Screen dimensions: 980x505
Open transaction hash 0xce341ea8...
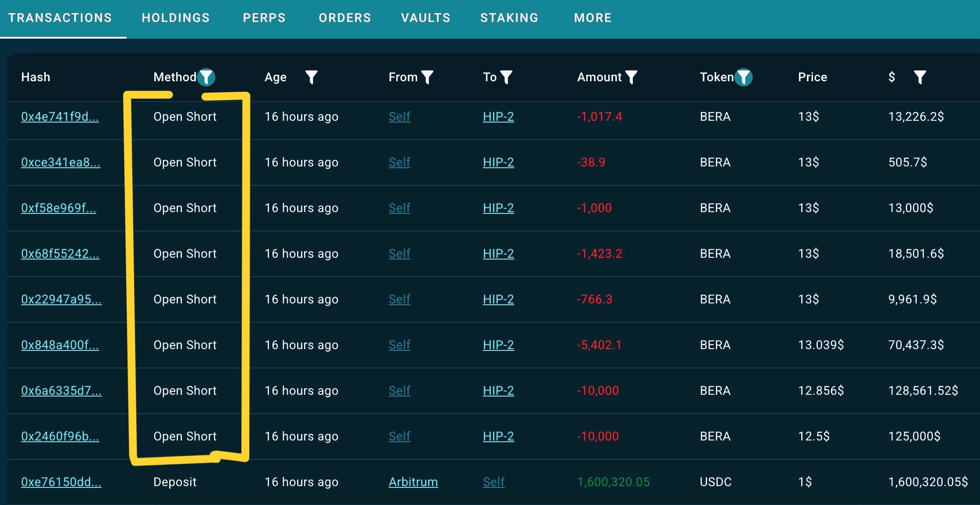point(61,162)
